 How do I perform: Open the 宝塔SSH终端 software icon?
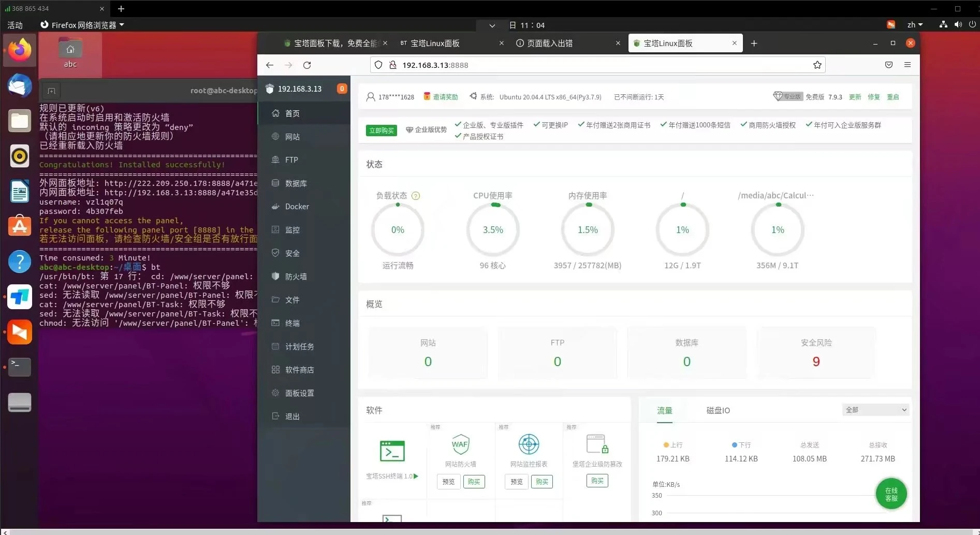(x=392, y=451)
